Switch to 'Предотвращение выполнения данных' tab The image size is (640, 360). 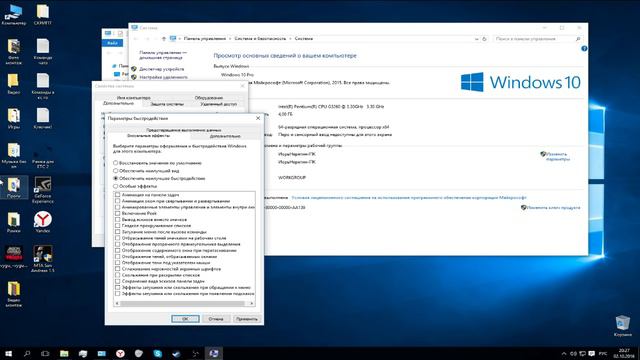pos(184,129)
